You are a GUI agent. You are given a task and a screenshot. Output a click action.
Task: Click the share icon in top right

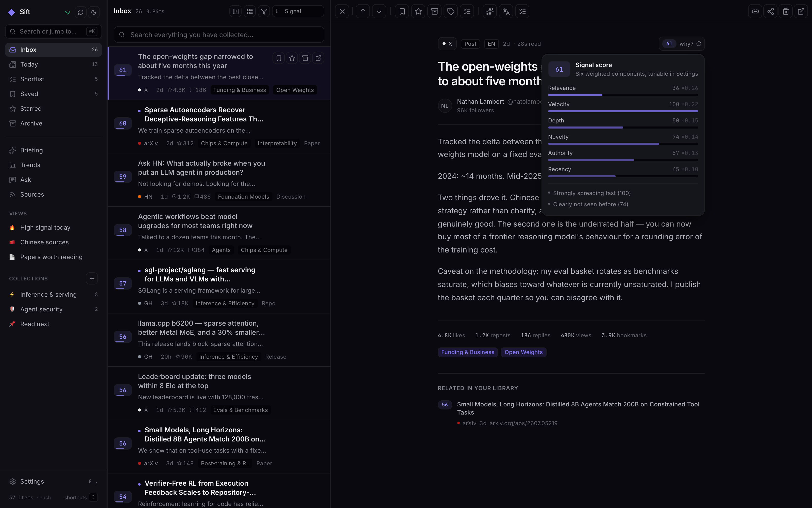coord(770,11)
